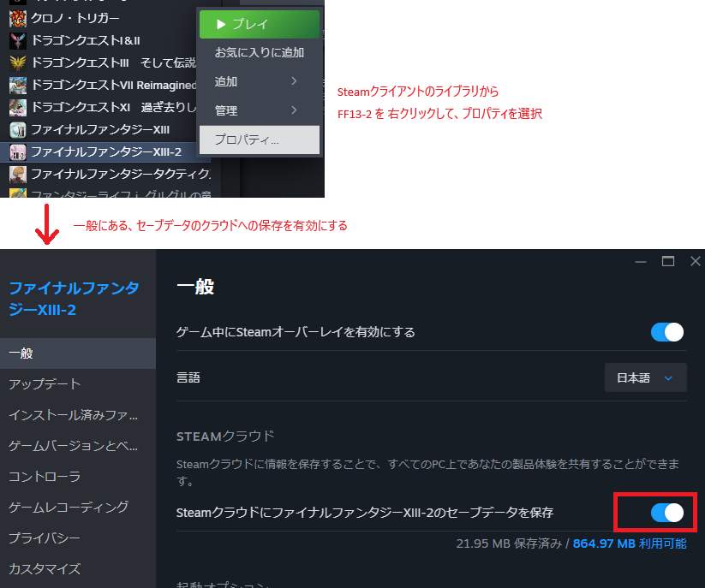The width and height of the screenshot is (705, 588).
Task: Toggle Steam Cloud save for FFXIII-2
Action: [x=667, y=513]
